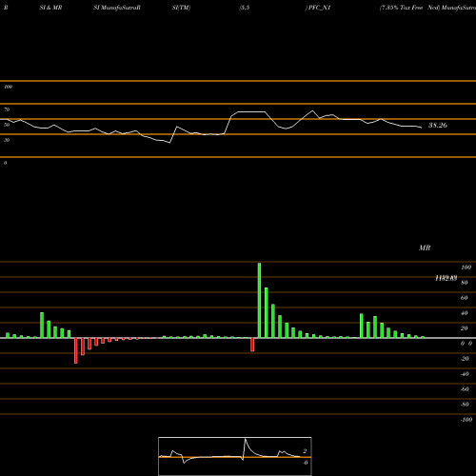Click the -100 label on MR axis
The height and width of the screenshot is (476, 476).
point(466,420)
